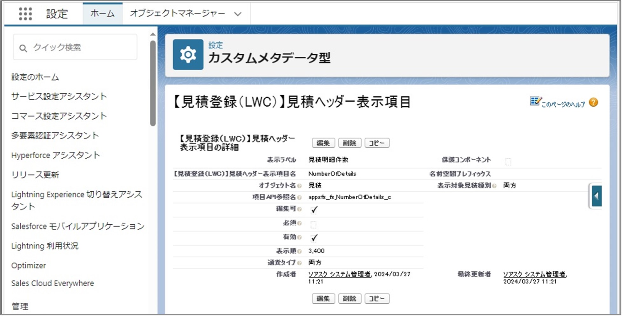Click the 設定 breadcrumb link
This screenshot has height=317, width=644.
tap(216, 45)
